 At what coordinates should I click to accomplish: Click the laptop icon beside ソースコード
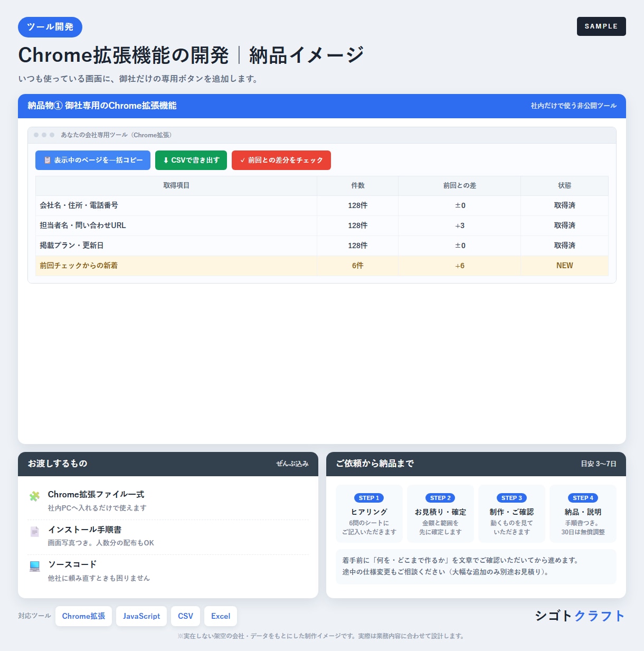[35, 567]
